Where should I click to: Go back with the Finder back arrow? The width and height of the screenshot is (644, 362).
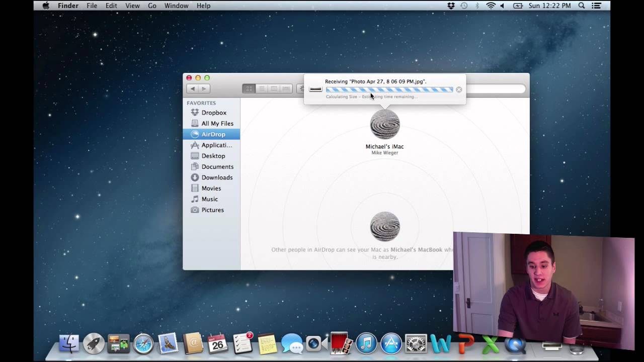pyautogui.click(x=192, y=88)
